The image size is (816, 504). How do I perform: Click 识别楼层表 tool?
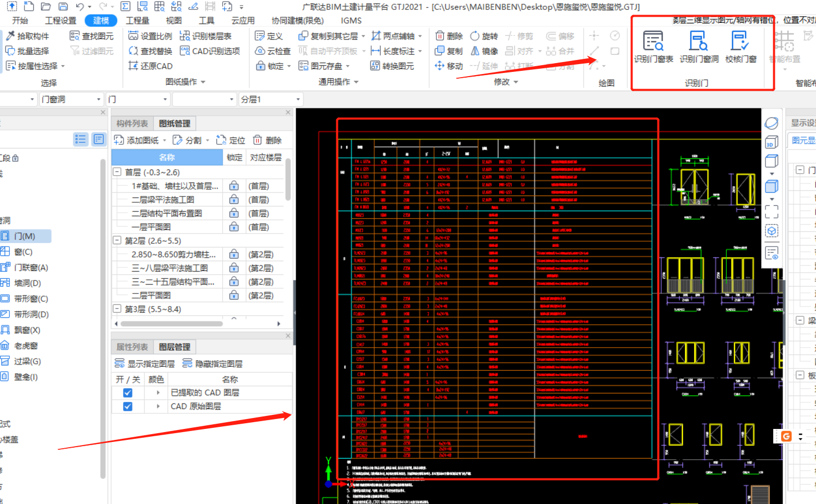[206, 36]
